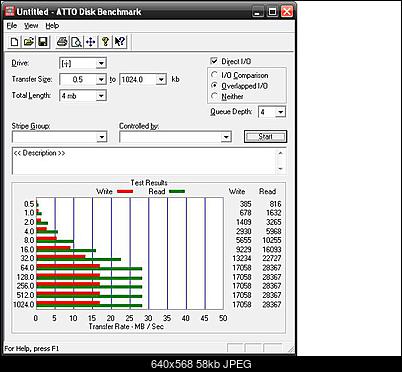This screenshot has width=402, height=372.
Task: Print results using the printer icon
Action: click(62, 42)
